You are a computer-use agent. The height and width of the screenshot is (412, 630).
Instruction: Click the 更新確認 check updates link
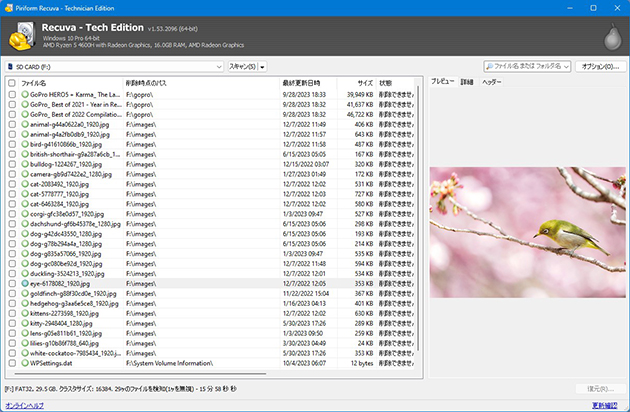coord(604,405)
